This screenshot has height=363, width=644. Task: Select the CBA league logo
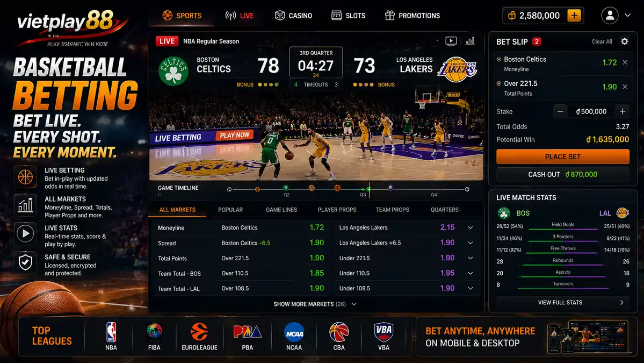[x=339, y=332]
